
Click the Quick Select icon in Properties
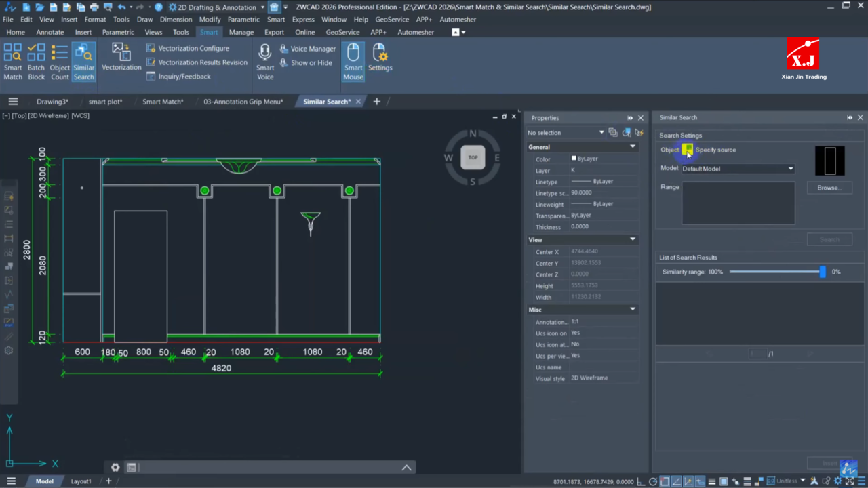click(639, 133)
